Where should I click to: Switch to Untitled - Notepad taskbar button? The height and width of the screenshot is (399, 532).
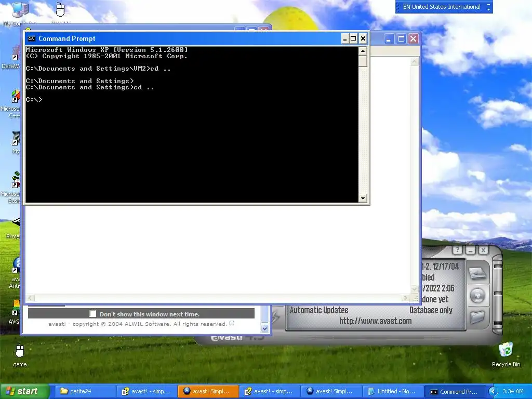click(393, 392)
